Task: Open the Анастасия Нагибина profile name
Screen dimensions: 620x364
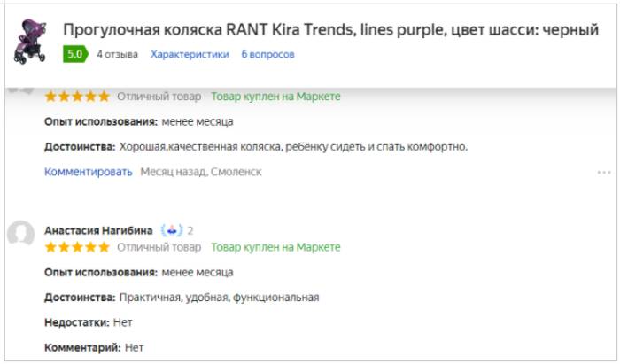Action: point(98,230)
